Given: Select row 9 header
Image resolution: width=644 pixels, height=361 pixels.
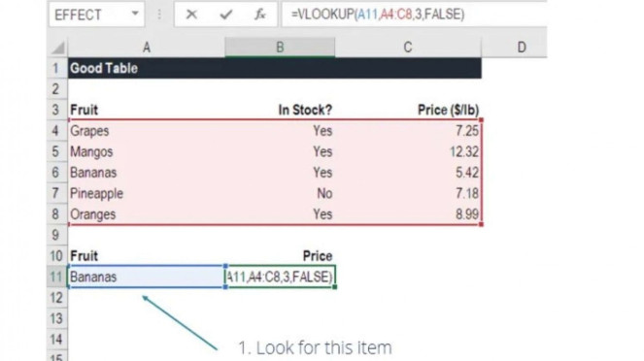Looking at the screenshot, I should click(56, 235).
